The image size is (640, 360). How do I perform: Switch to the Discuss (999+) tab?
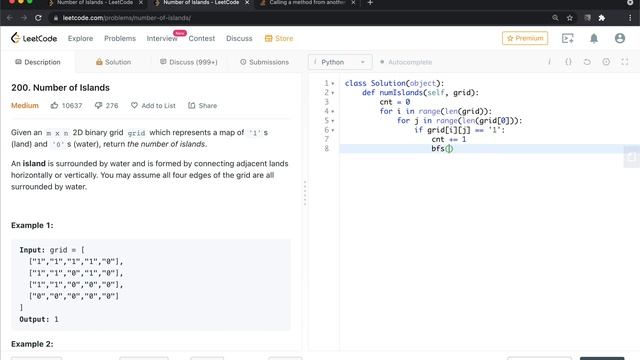pyautogui.click(x=189, y=62)
